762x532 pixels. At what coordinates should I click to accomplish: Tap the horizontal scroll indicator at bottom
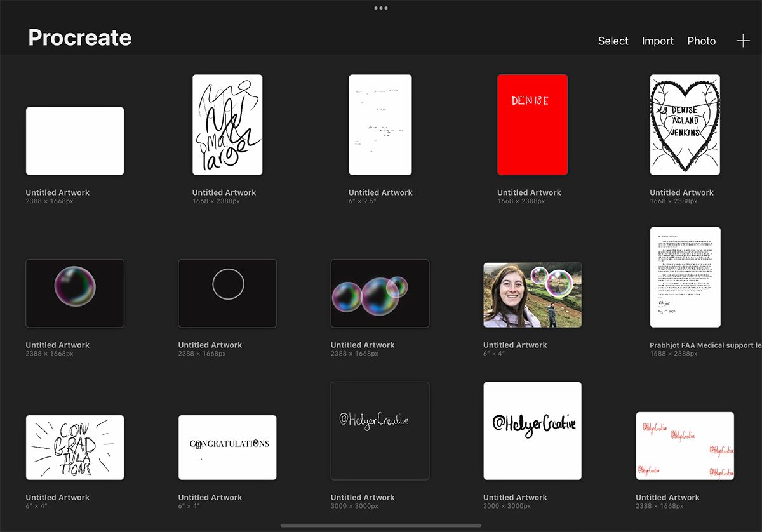coord(380,525)
